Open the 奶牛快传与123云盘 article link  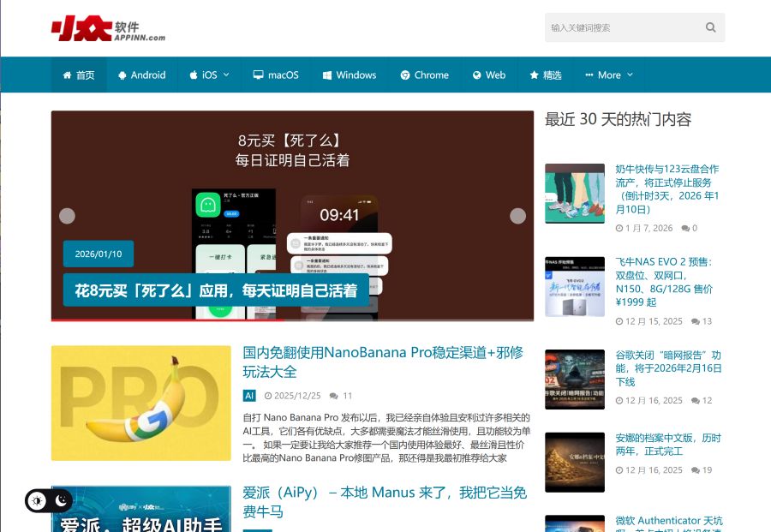(x=667, y=189)
